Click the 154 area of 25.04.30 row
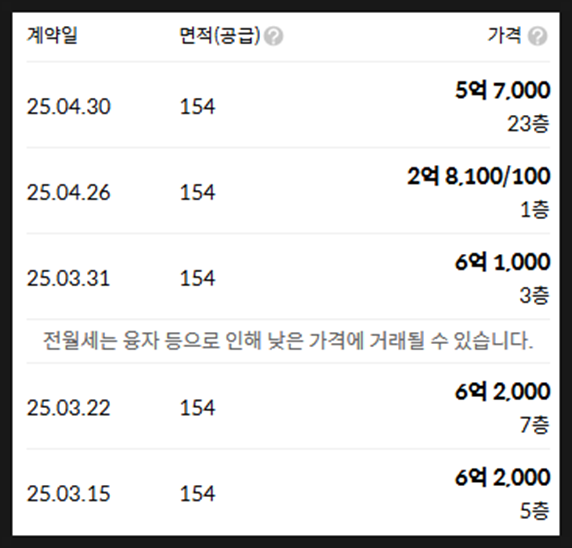 pyautogui.click(x=197, y=107)
